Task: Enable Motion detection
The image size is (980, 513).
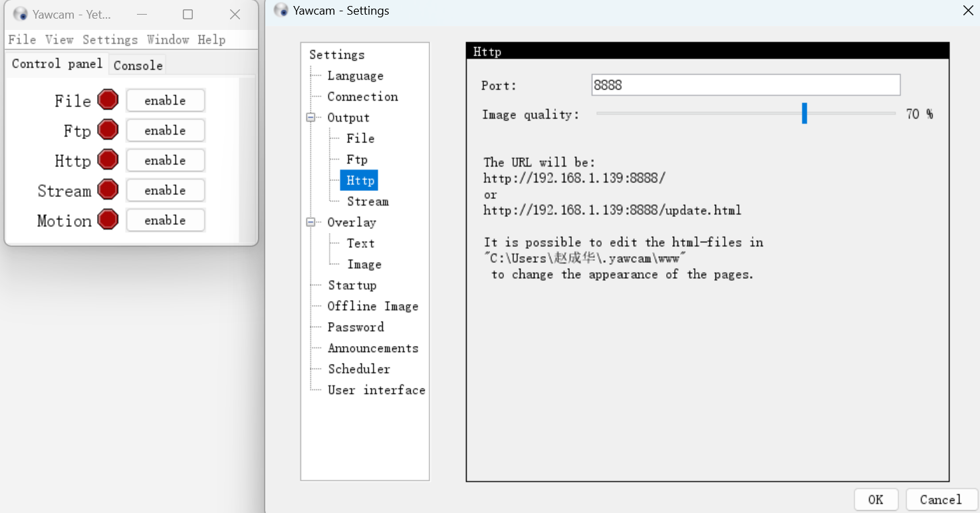Action: [x=165, y=220]
